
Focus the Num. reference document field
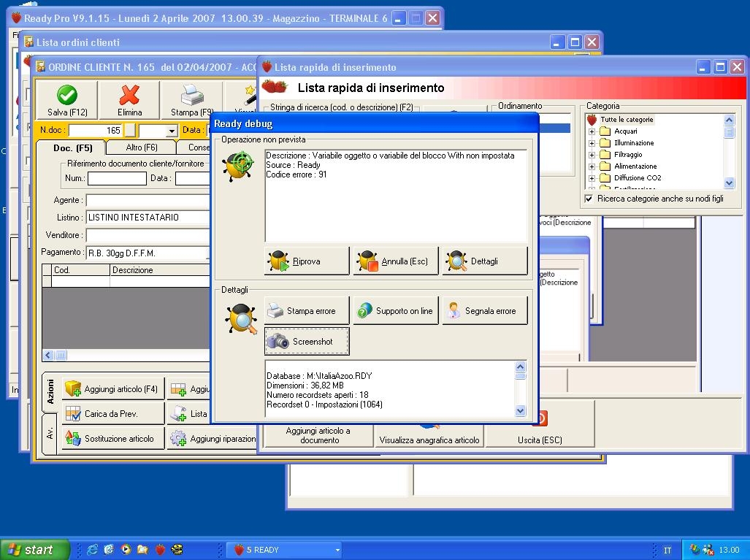[x=117, y=178]
